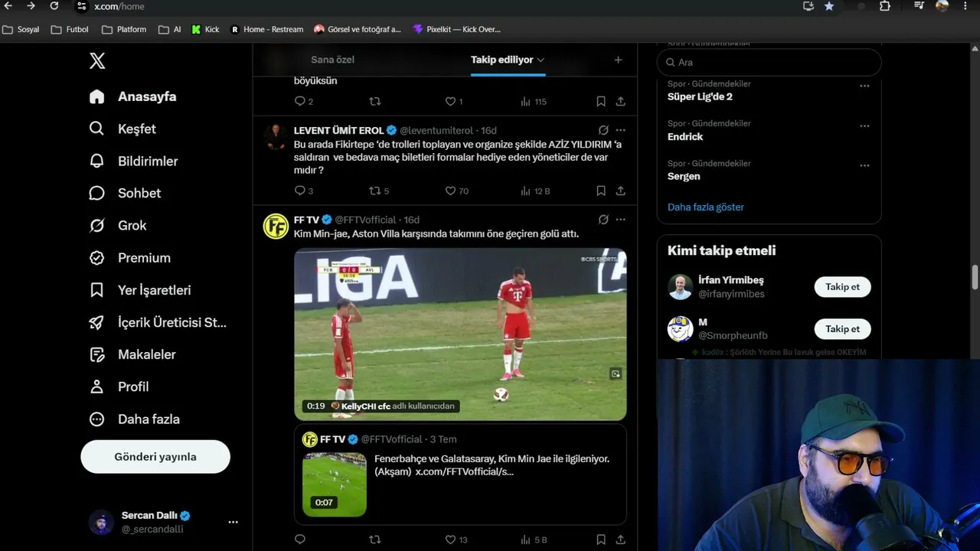This screenshot has height=551, width=980.
Task: Toggle the browser bookmark star for x.com
Action: tap(829, 6)
